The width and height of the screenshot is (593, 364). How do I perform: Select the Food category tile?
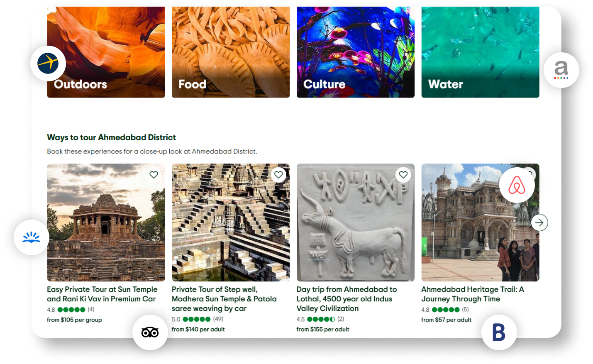pos(231,52)
